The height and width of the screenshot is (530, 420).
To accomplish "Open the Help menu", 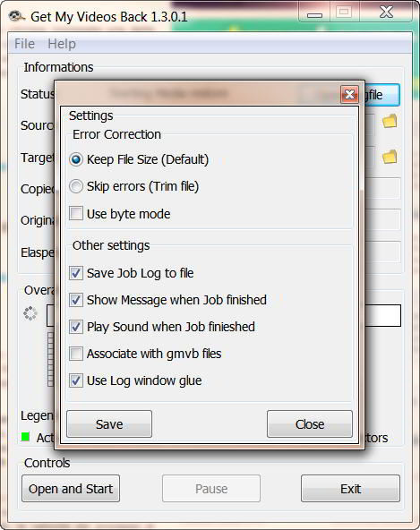I will tap(62, 44).
